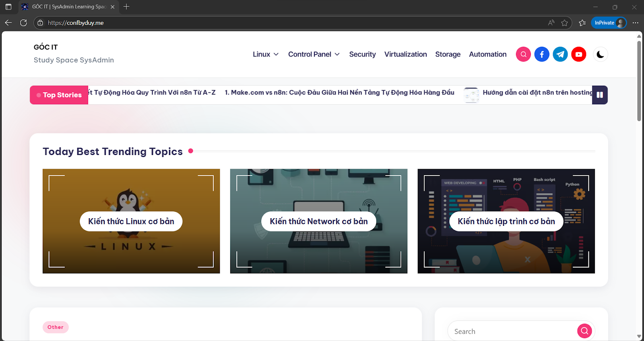Open the Facebook social link
644x341 pixels.
pyautogui.click(x=542, y=54)
